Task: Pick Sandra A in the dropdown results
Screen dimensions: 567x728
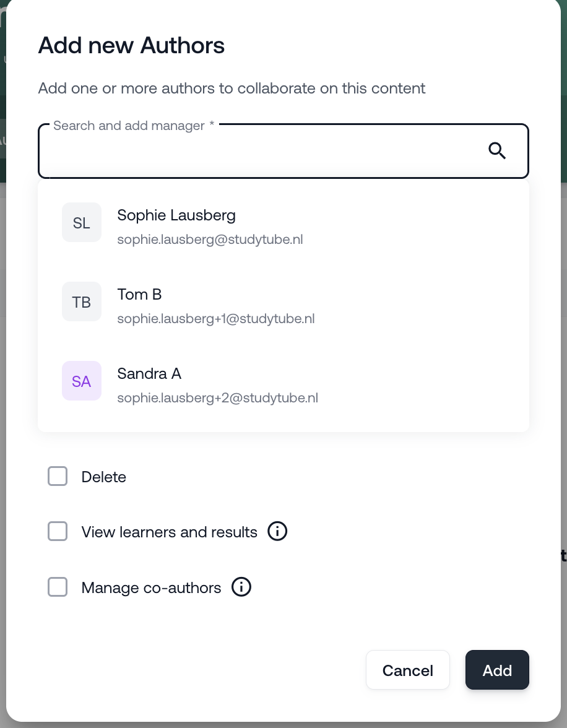Action: 149,374
